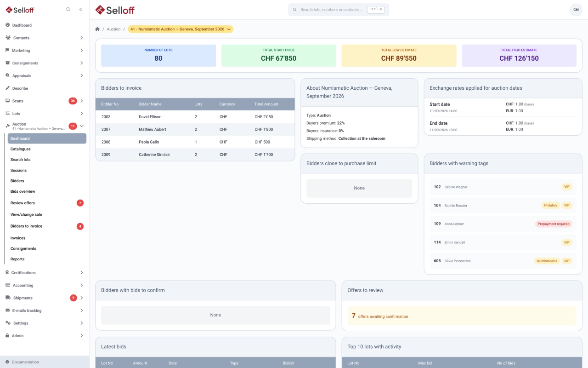This screenshot has width=588, height=368.
Task: Open Review offers in the Auction submenu
Action: point(47,203)
